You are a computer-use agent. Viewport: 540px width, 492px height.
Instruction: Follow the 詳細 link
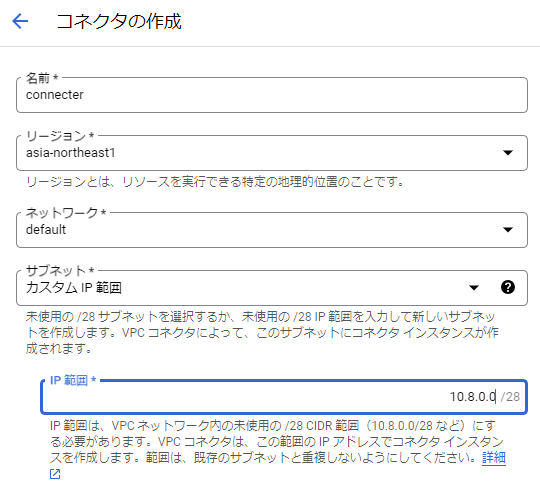coord(494,458)
